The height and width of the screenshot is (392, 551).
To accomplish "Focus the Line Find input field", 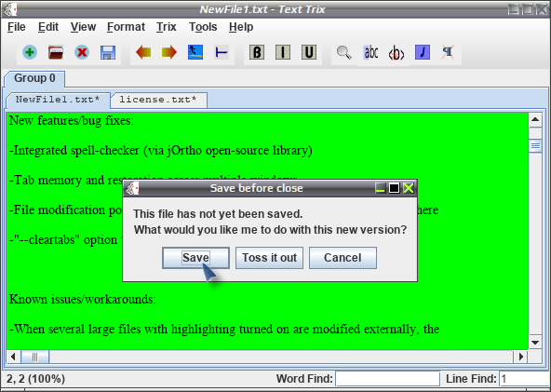I will (x=524, y=379).
